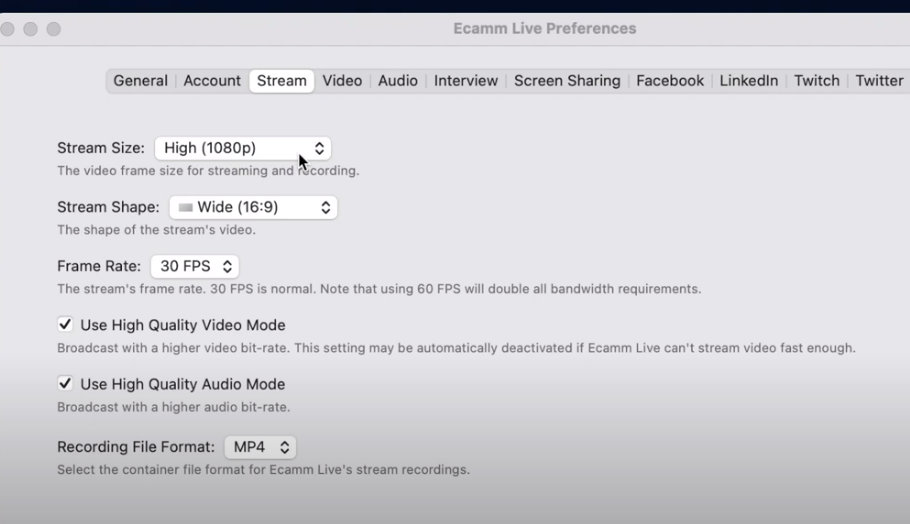Open the Screen Sharing tab
The width and height of the screenshot is (910, 524).
click(567, 81)
